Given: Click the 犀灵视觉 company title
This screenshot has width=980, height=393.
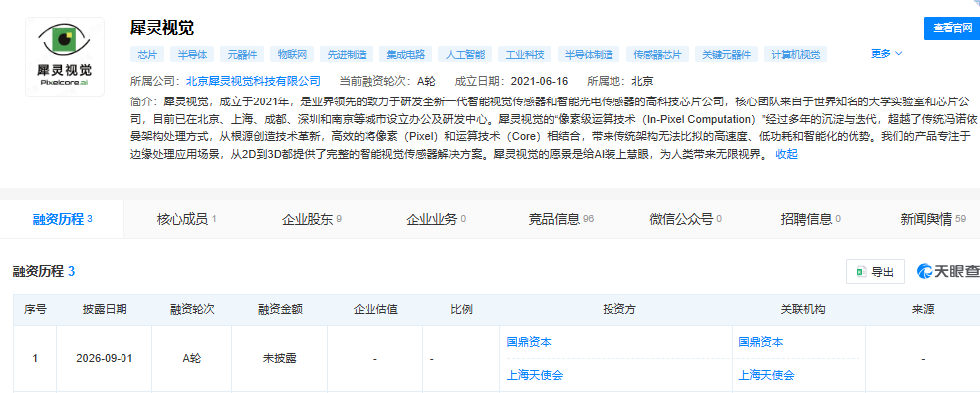Looking at the screenshot, I should (x=162, y=28).
